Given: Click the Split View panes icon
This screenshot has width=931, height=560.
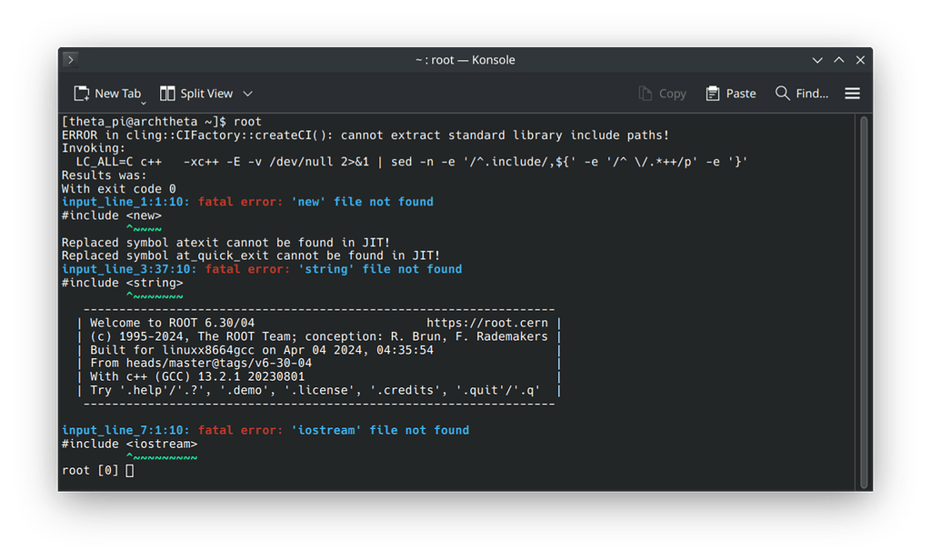Looking at the screenshot, I should (167, 94).
